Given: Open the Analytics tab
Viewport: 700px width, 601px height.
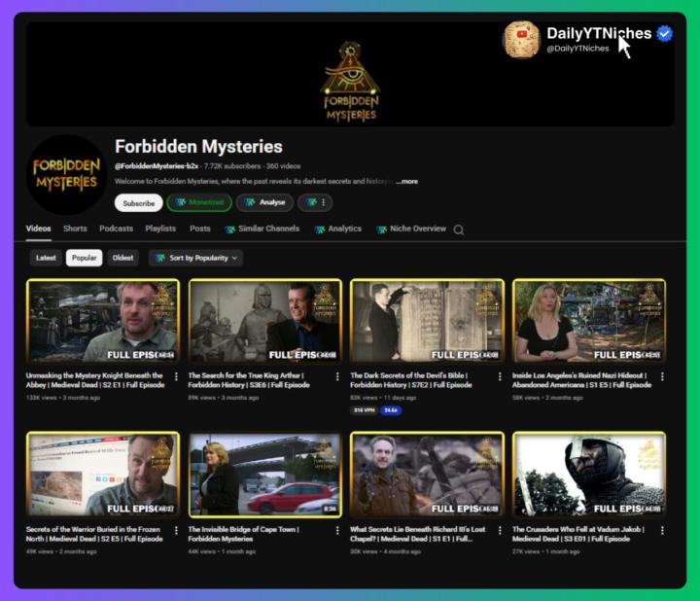Looking at the screenshot, I should coord(338,229).
